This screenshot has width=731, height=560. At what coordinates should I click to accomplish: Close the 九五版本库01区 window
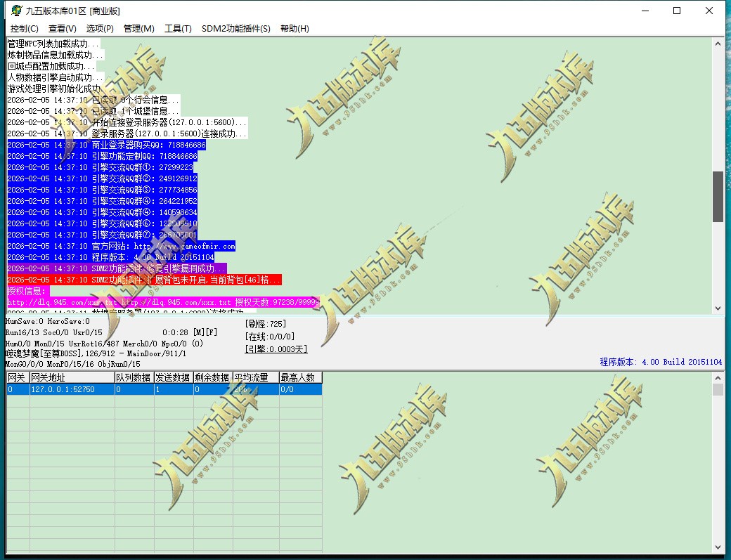click(x=709, y=11)
